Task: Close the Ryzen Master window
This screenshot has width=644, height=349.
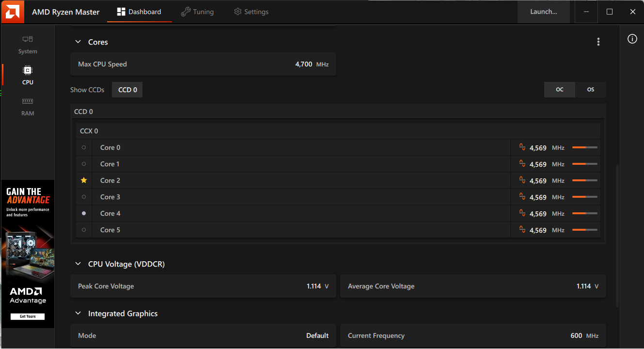Action: click(x=632, y=12)
